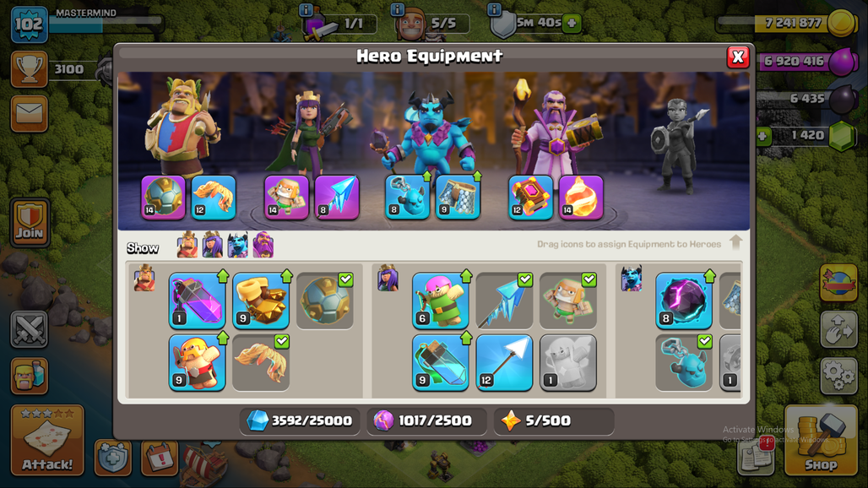
Task: Open the mail inbox icon
Action: (x=30, y=114)
